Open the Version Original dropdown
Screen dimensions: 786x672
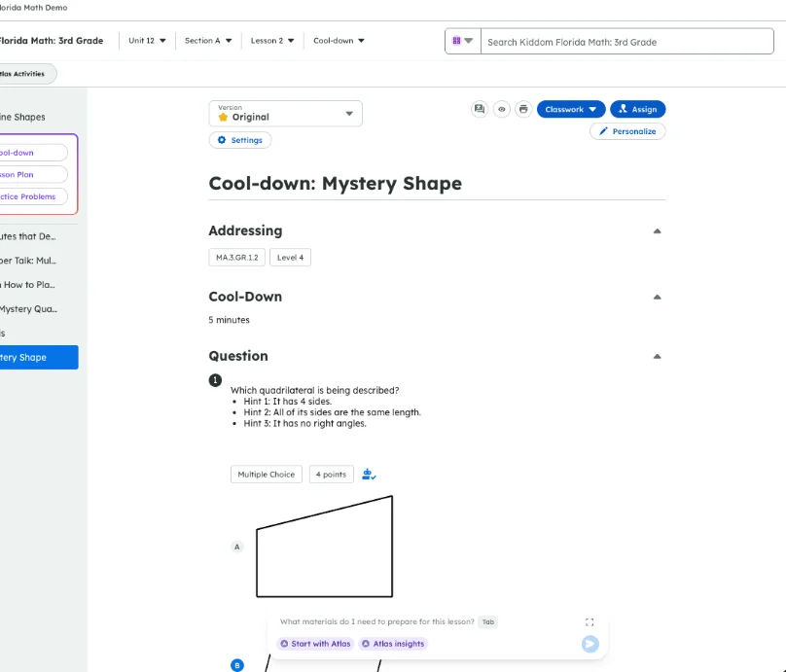point(285,113)
